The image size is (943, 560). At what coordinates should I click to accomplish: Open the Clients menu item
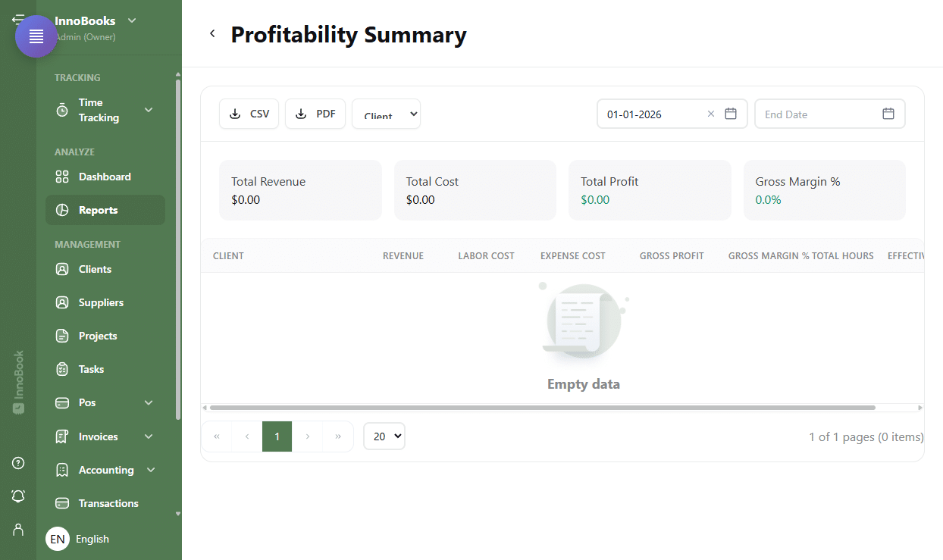[105, 269]
